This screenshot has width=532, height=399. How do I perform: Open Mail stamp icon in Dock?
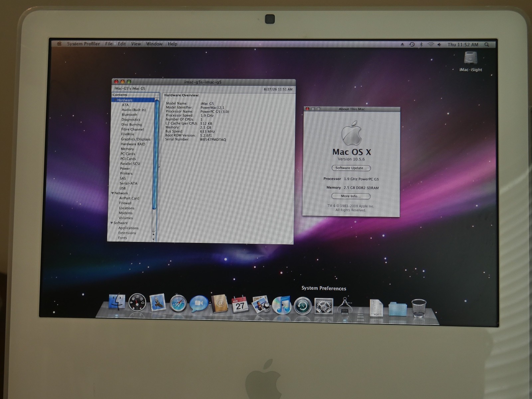click(x=157, y=302)
